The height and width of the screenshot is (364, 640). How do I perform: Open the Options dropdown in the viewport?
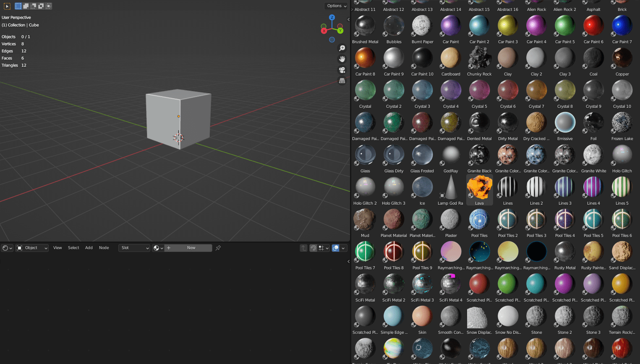click(336, 6)
